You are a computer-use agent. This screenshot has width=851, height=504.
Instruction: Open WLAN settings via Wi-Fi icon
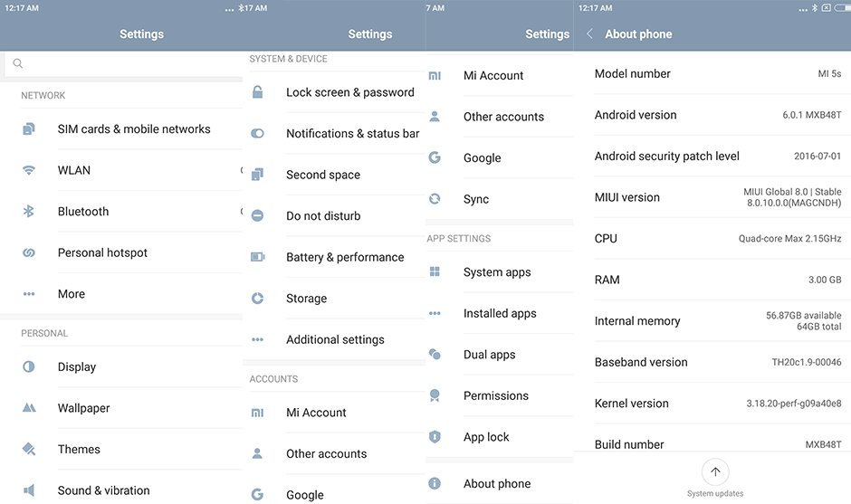click(29, 170)
